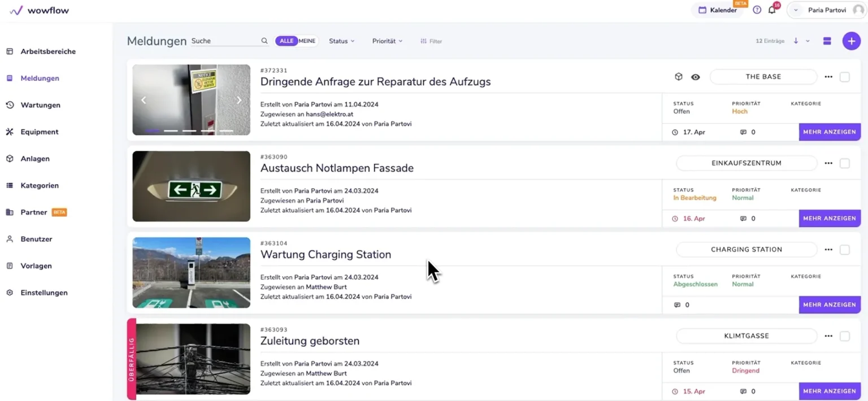Open Equipment section in sidebar
This screenshot has height=401, width=868.
(x=40, y=132)
